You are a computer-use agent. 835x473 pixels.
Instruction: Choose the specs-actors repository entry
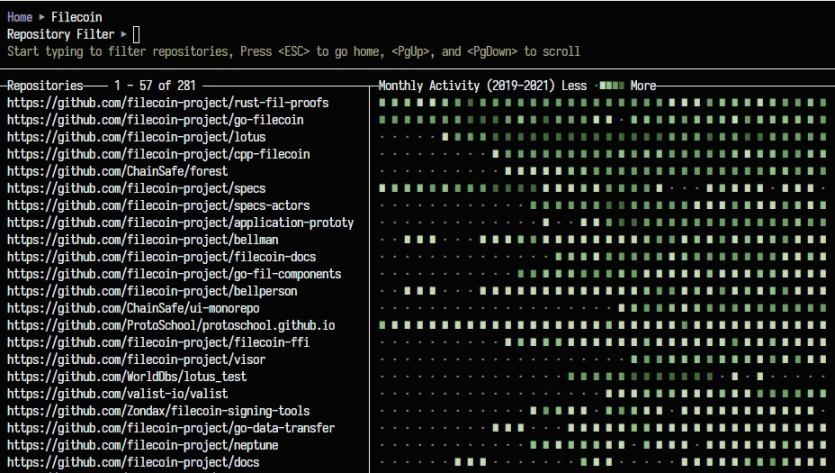tap(158, 205)
